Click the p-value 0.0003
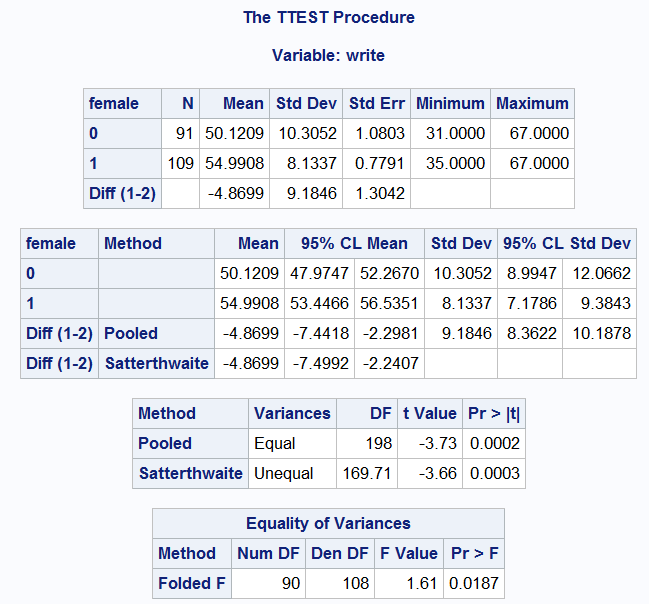The image size is (649, 604). point(495,473)
